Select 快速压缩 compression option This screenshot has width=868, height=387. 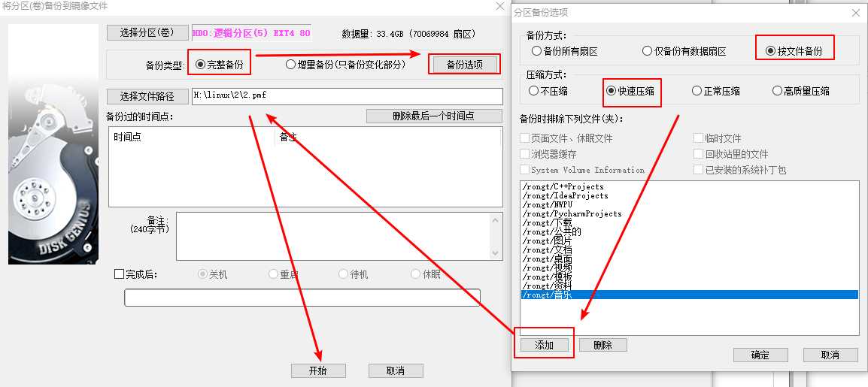coord(630,91)
